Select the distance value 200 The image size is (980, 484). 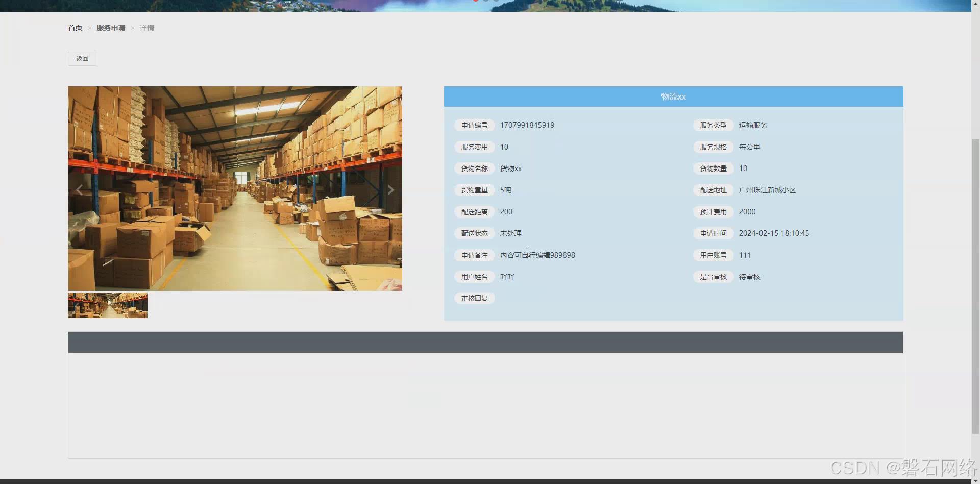click(506, 212)
